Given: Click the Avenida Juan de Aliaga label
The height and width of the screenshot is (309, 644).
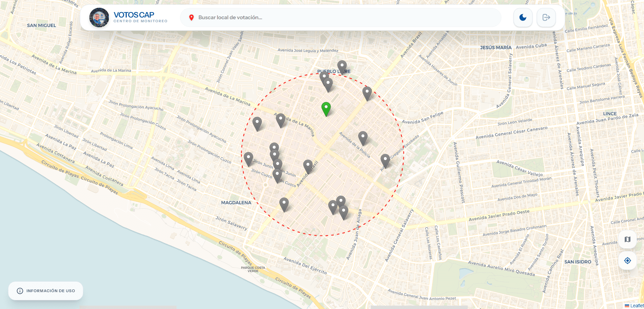Looking at the screenshot, I should (x=354, y=235).
